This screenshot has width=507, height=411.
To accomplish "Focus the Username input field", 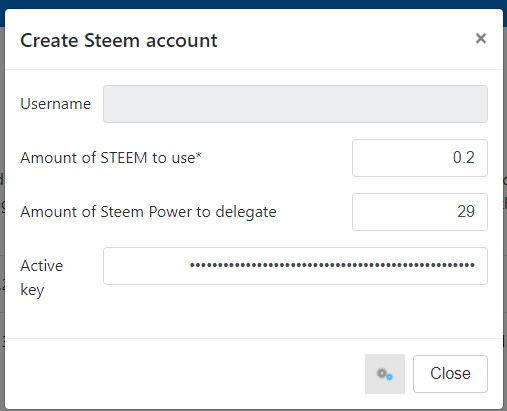I will tap(295, 104).
